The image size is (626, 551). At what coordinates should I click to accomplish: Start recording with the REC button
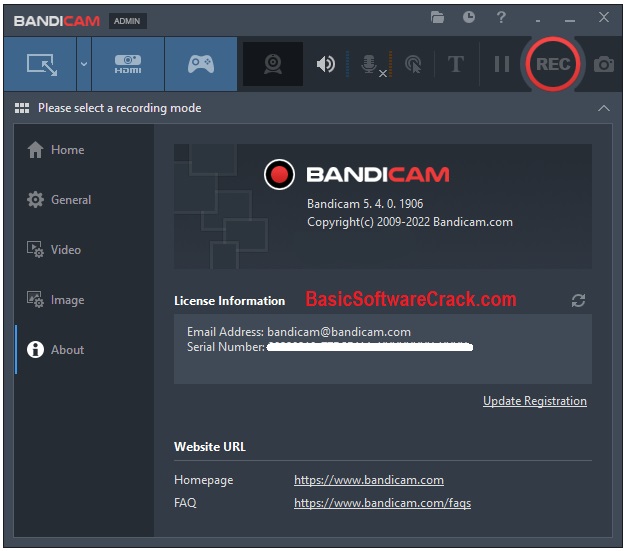[553, 64]
